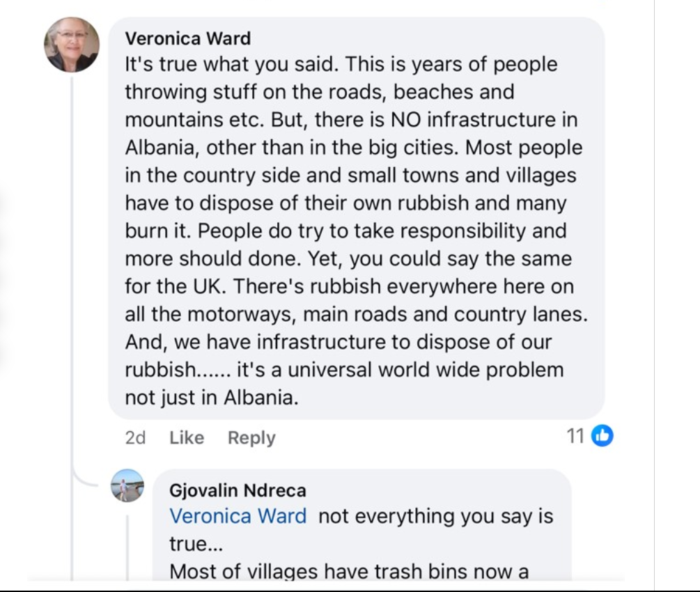700x592 pixels.
Task: Click the 2d timestamp under the comment
Action: [x=135, y=438]
